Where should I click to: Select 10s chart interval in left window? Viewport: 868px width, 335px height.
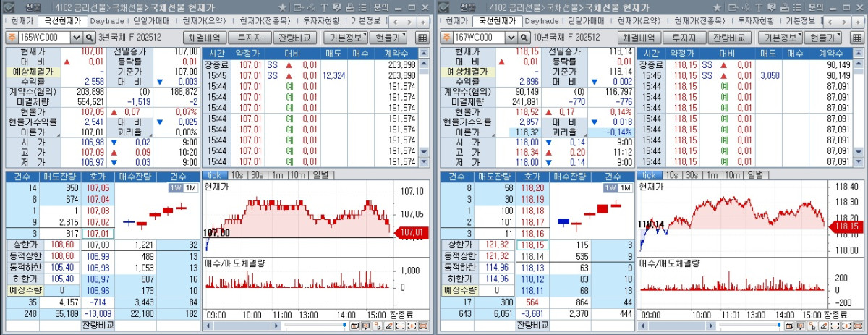[x=237, y=175]
